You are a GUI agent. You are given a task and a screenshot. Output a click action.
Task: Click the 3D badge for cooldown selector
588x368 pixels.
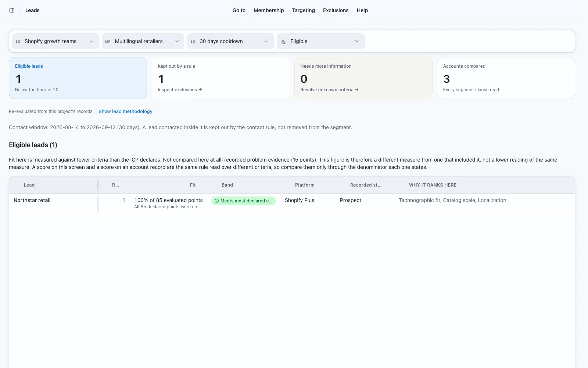coord(193,42)
